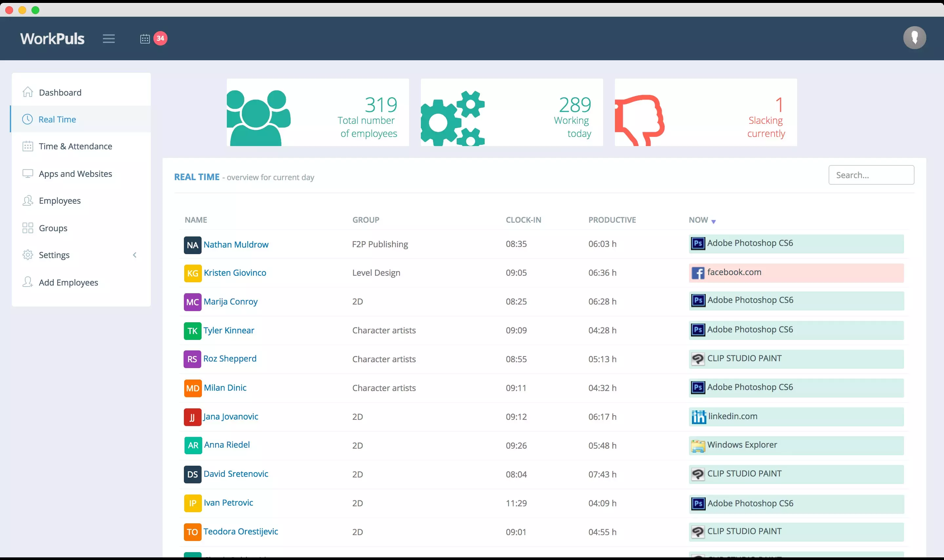Sort by the NOW column arrow

(x=713, y=221)
